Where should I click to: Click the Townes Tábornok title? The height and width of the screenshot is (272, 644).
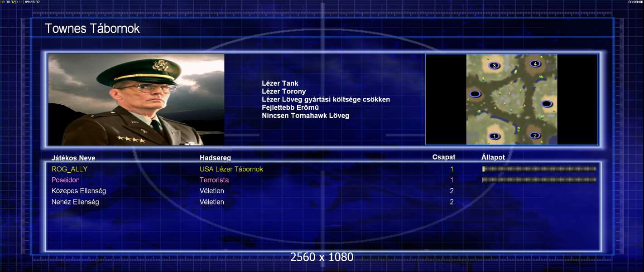[92, 29]
